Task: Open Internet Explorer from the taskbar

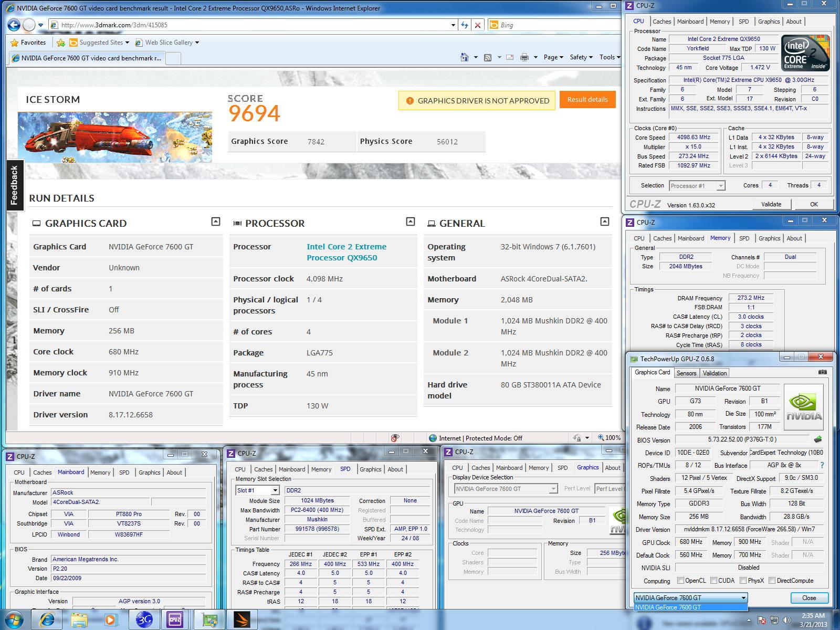Action: click(47, 619)
